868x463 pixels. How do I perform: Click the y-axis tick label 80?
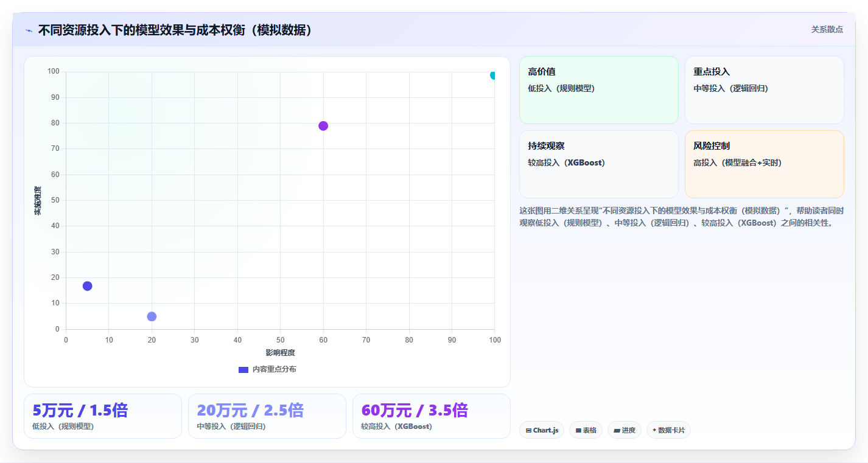coord(55,123)
